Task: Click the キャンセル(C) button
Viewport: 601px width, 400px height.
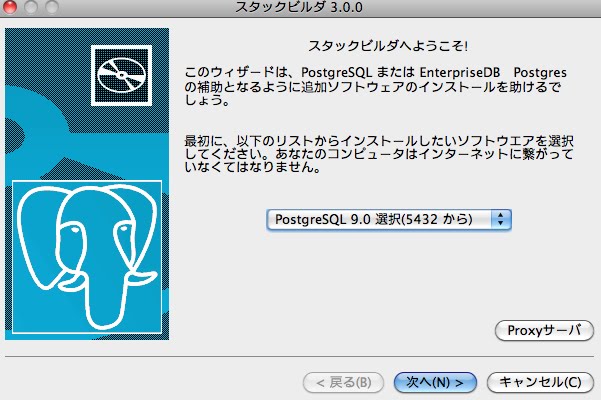Action: pyautogui.click(x=540, y=382)
